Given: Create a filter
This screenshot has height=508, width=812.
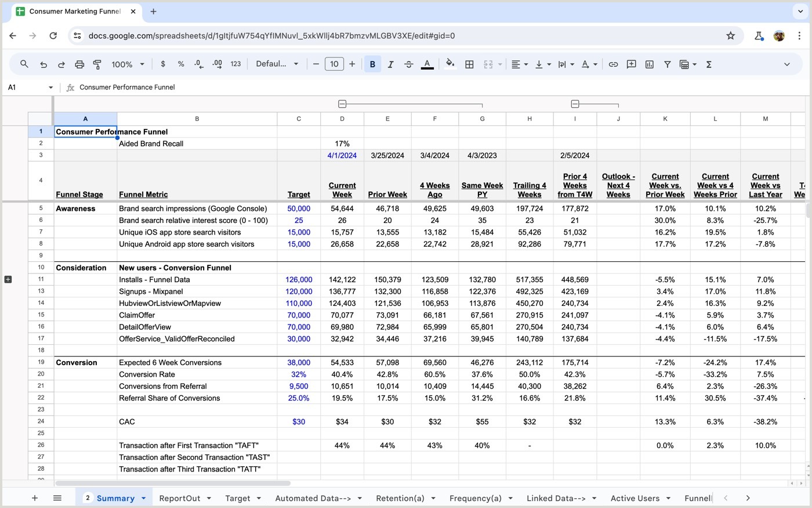Looking at the screenshot, I should 668,64.
